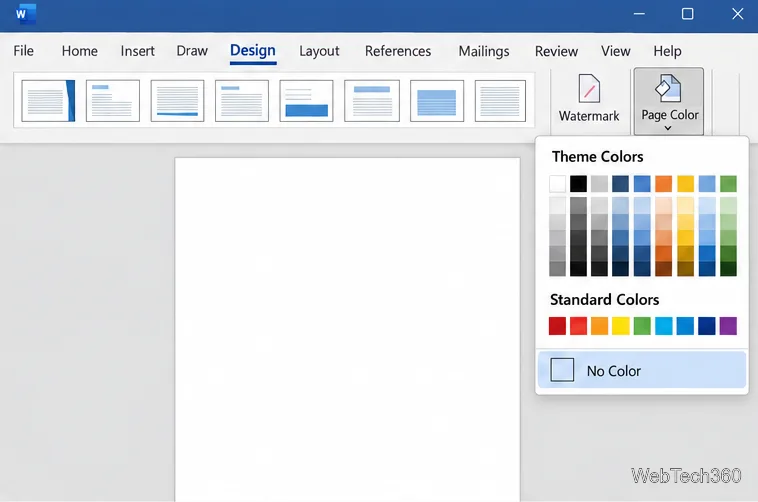Viewport: 758px width, 502px height.
Task: Pick dark navy theme color swatch
Action: tap(620, 184)
